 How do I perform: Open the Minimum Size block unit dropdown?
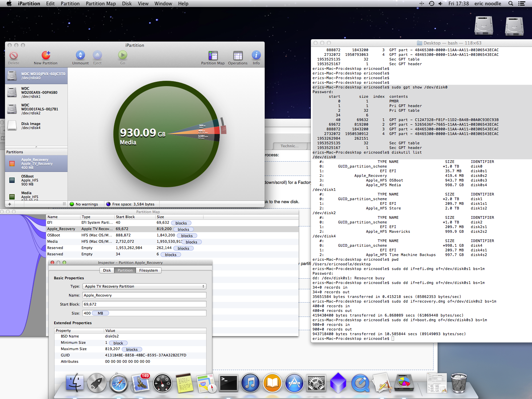(x=118, y=343)
